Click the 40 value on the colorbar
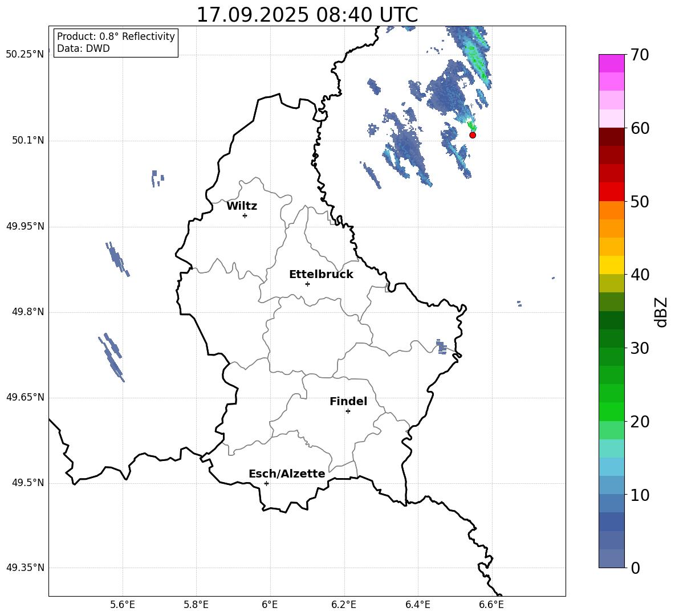Viewport: 675px width, 616px height. [x=640, y=275]
